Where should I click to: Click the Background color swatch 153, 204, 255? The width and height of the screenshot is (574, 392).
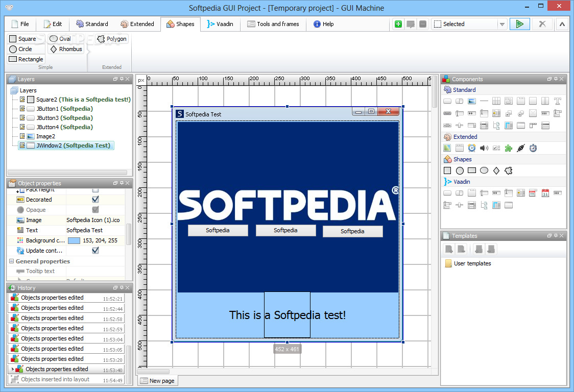pos(74,240)
